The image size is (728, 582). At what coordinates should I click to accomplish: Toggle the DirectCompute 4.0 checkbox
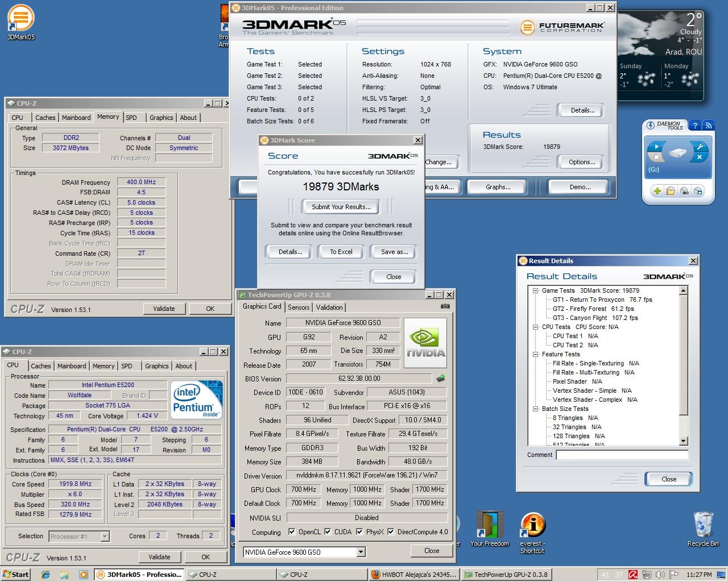(x=391, y=532)
